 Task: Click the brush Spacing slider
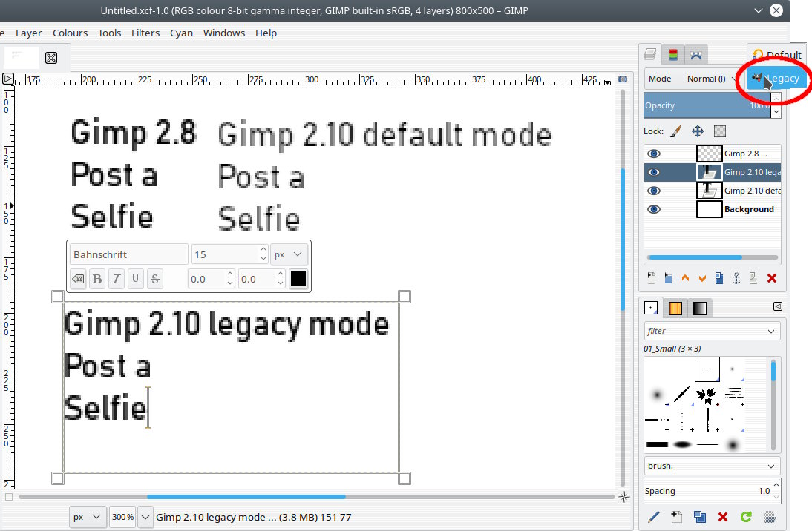pyautogui.click(x=707, y=491)
